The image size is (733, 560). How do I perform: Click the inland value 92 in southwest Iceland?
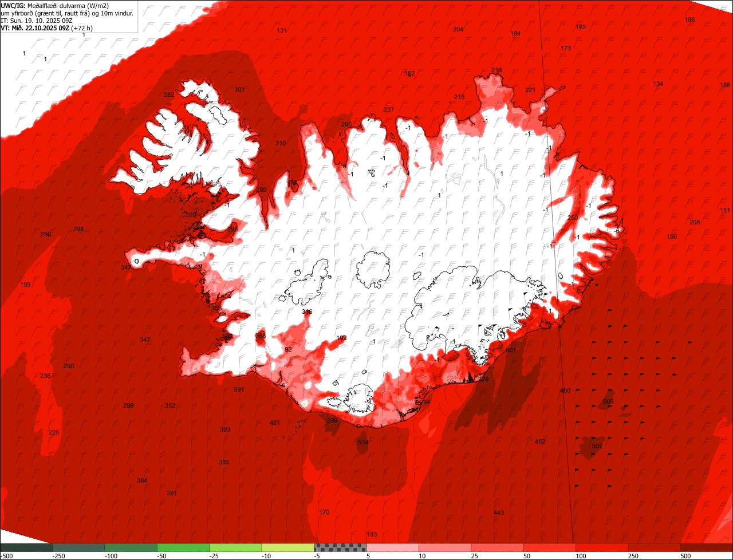[x=288, y=349]
